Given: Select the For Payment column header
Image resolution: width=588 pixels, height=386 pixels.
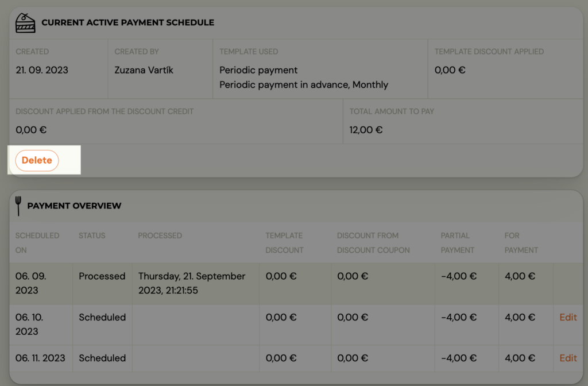Looking at the screenshot, I should (521, 242).
